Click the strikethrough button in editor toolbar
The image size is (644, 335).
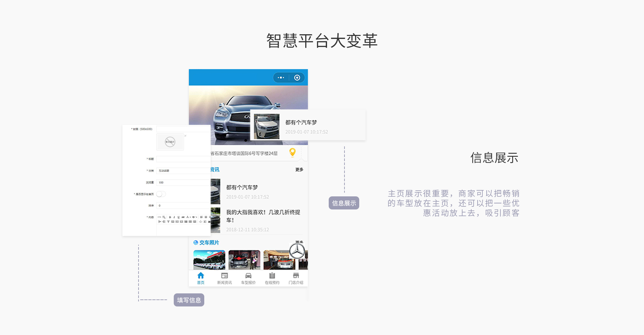tap(183, 217)
